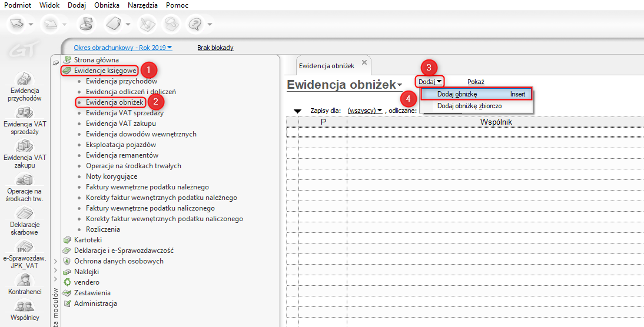Click the black filter triangle before Zapisy dla

(298, 111)
